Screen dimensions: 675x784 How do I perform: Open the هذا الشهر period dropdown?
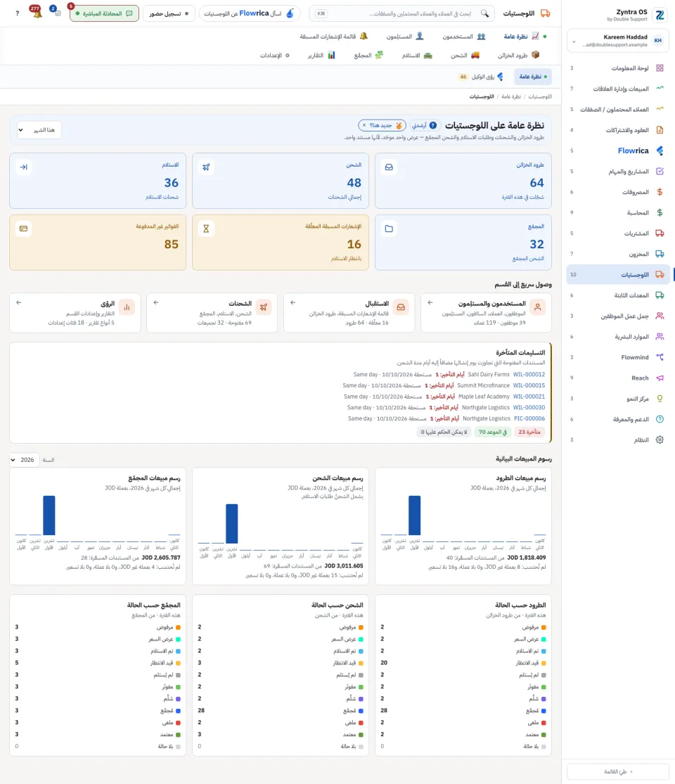click(x=39, y=130)
